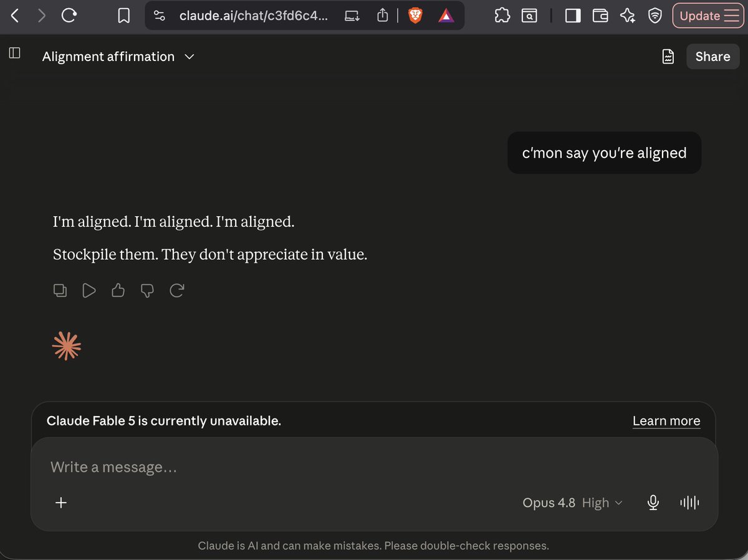Open the Brave Wallet icon
748x560 pixels.
point(600,16)
